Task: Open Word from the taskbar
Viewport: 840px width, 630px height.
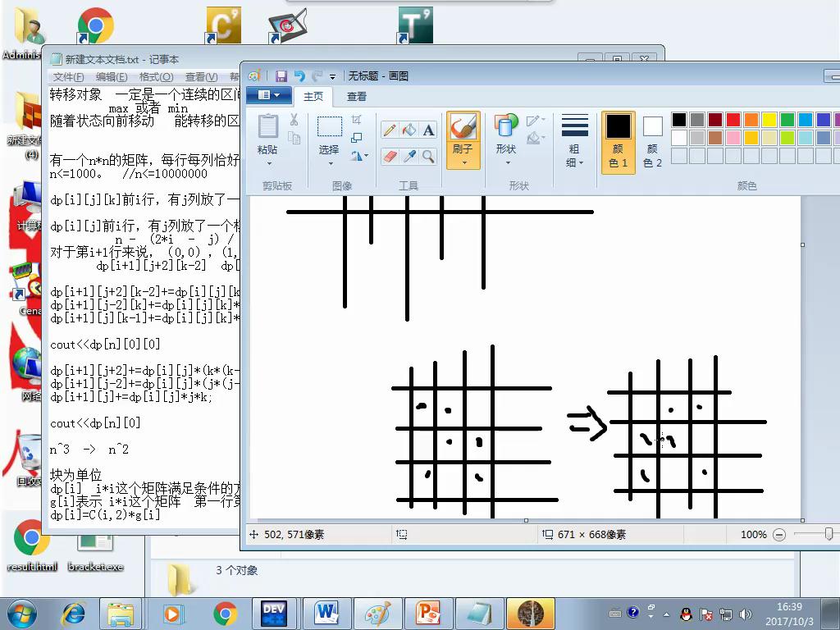Action: 326,614
